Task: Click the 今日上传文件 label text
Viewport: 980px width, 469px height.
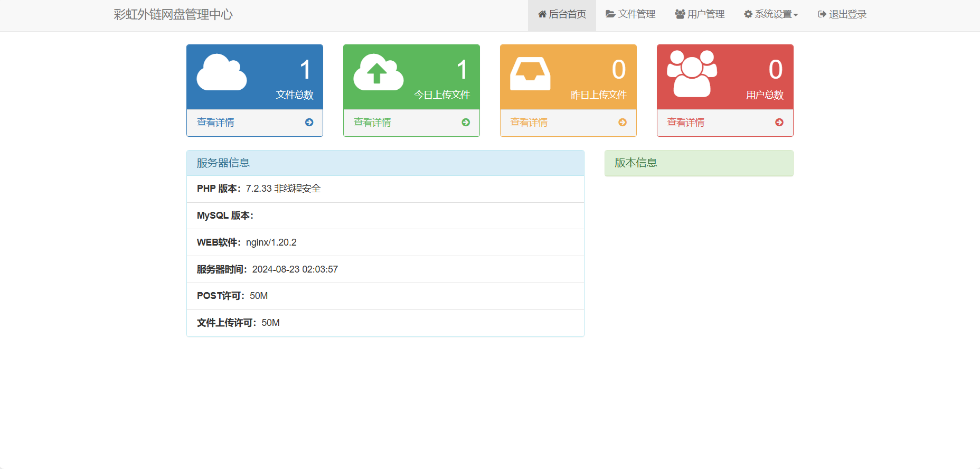Action: point(442,95)
